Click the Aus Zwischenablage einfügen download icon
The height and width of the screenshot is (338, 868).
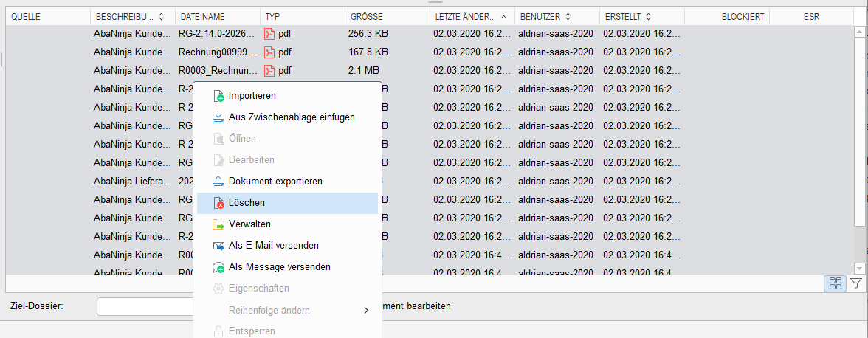coord(218,117)
